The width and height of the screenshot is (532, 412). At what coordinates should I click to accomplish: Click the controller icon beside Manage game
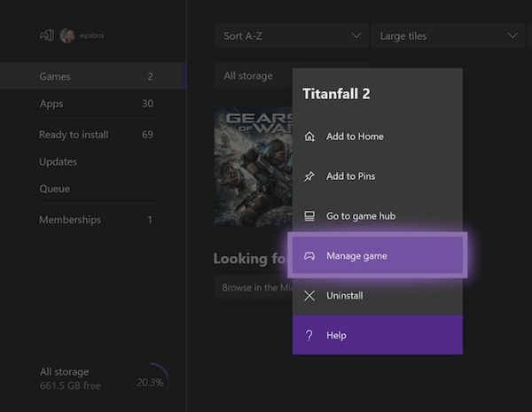point(309,256)
